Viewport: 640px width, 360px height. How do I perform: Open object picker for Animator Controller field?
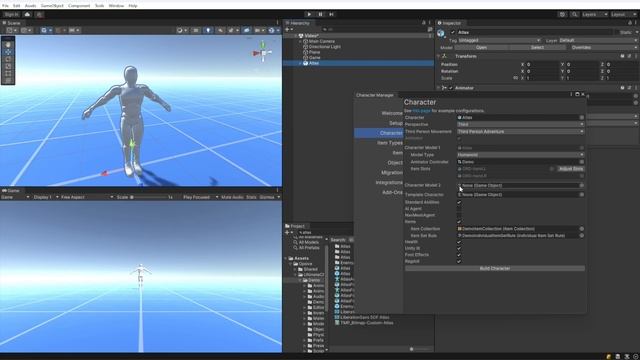point(582,162)
